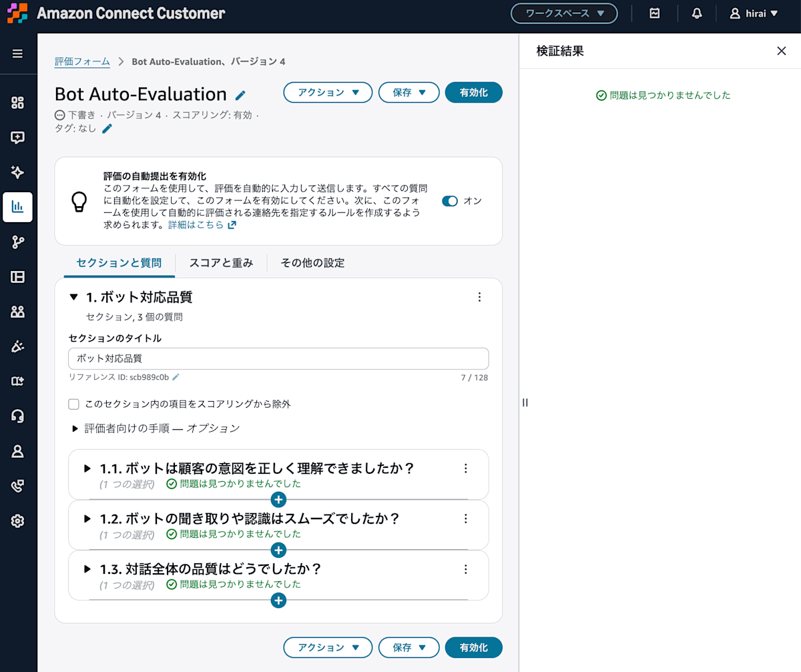Open the phone numbers sidebar icon

pyautogui.click(x=18, y=486)
